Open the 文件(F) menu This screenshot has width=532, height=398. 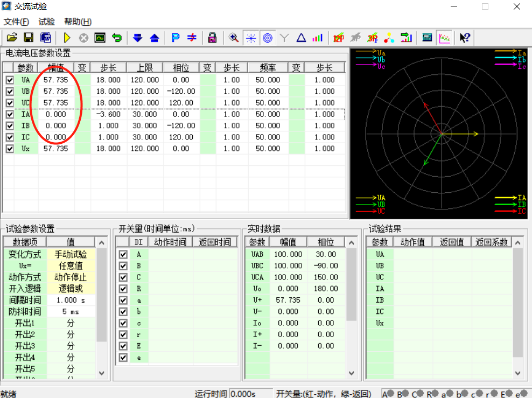[16, 22]
